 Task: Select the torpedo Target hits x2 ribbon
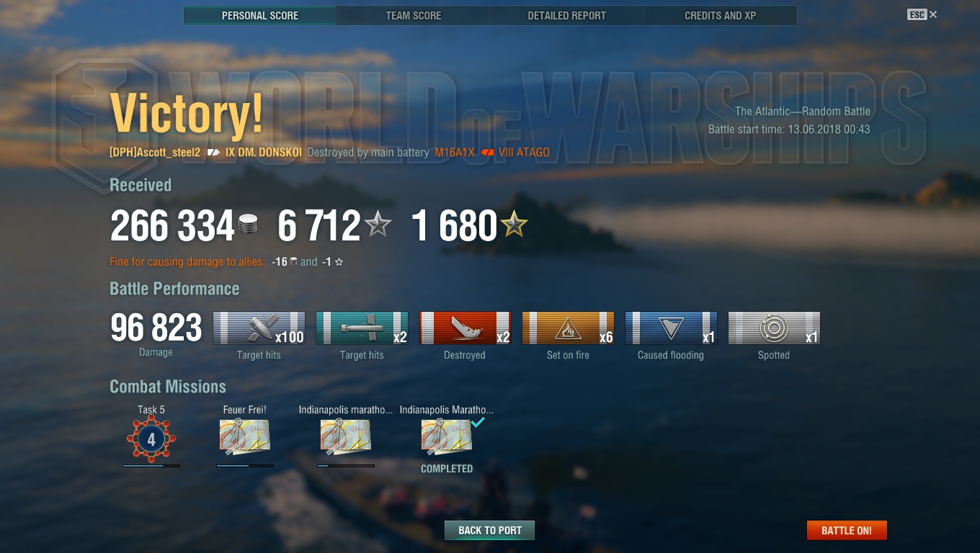pyautogui.click(x=362, y=328)
